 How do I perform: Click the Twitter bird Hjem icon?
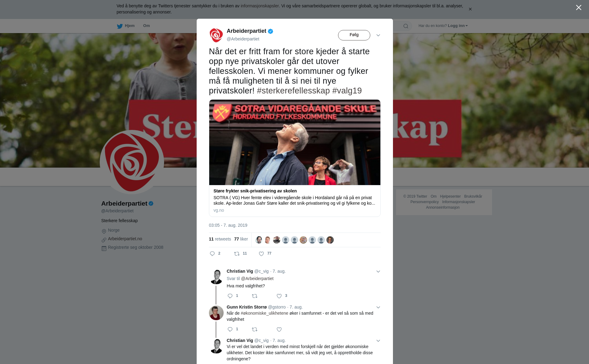pyautogui.click(x=120, y=26)
